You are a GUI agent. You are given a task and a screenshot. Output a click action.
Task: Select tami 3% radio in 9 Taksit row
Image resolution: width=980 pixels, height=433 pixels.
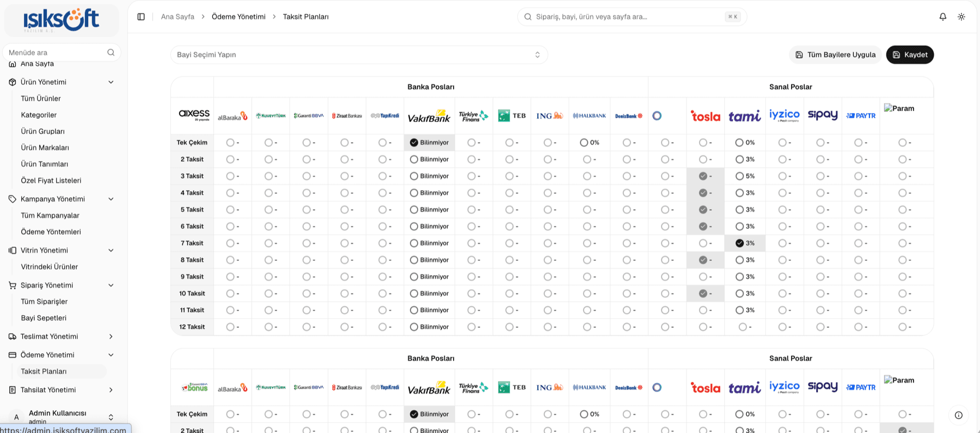point(739,277)
